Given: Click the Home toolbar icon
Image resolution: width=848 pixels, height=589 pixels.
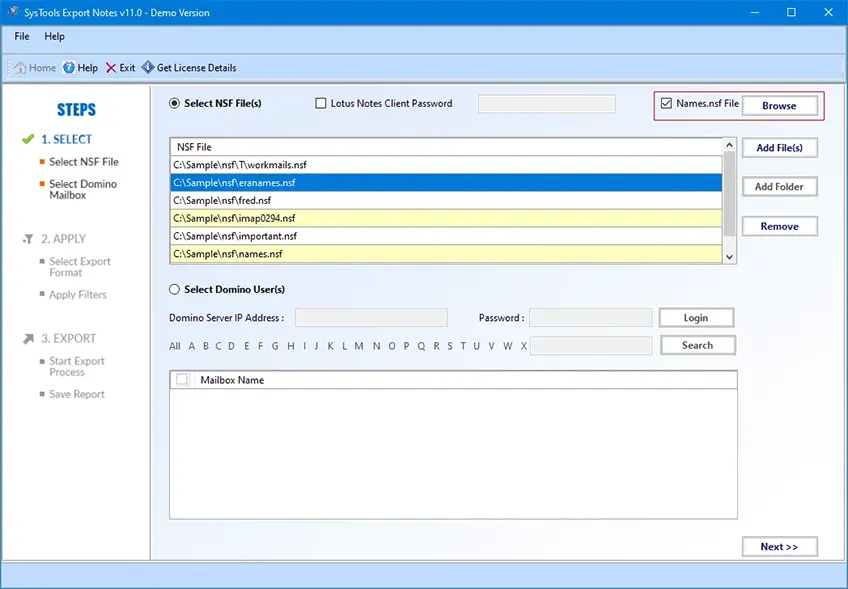Looking at the screenshot, I should pos(21,68).
